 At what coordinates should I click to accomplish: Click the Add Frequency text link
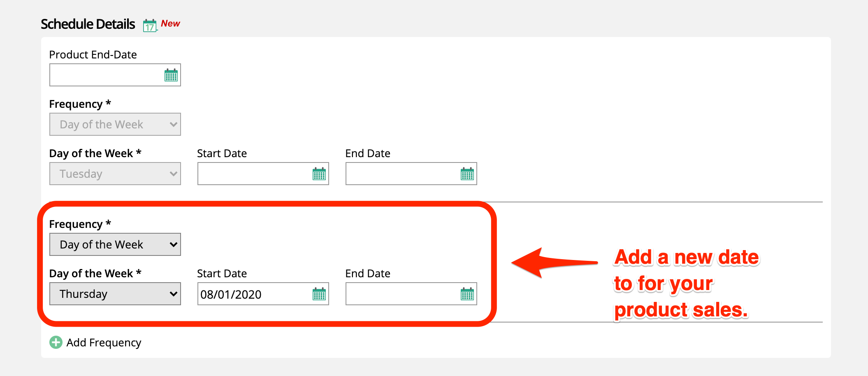(x=104, y=343)
